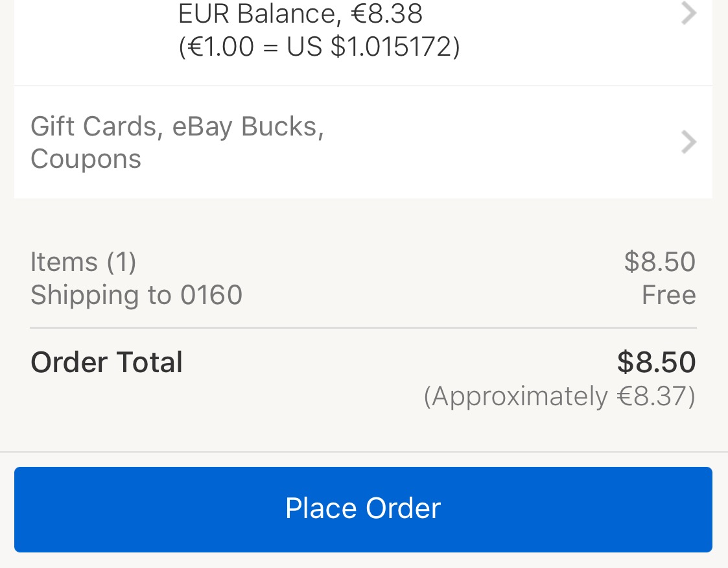Screen dimensions: 728x568
Task: Tap the Shipping to label
Action: [100, 296]
